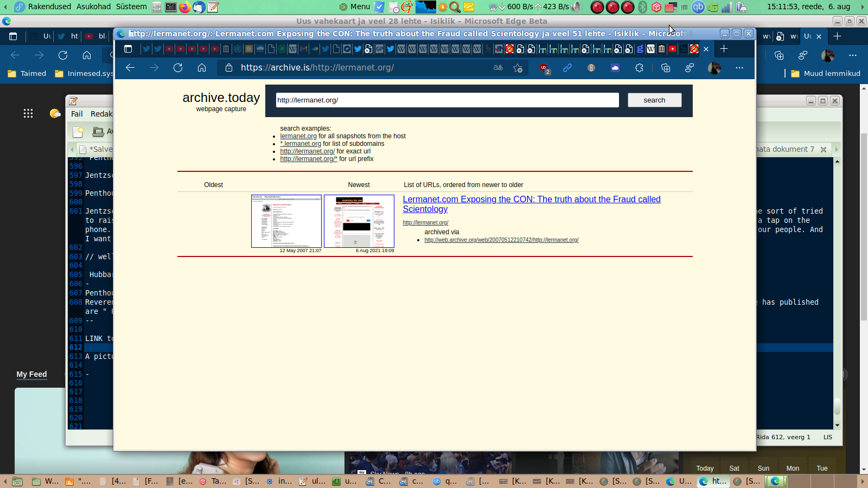Open tab actions menu in front Edge window

click(128, 49)
